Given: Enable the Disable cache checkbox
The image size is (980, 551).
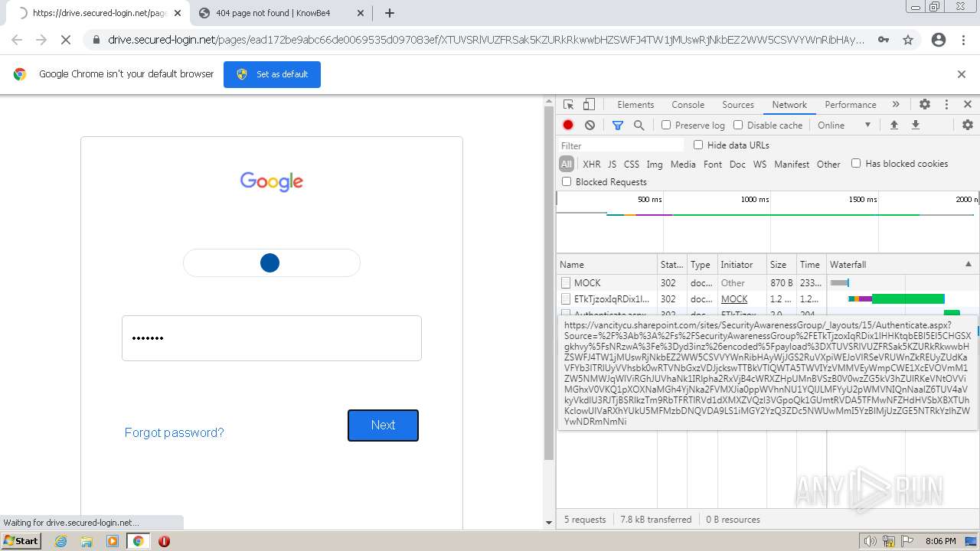Looking at the screenshot, I should click(738, 125).
